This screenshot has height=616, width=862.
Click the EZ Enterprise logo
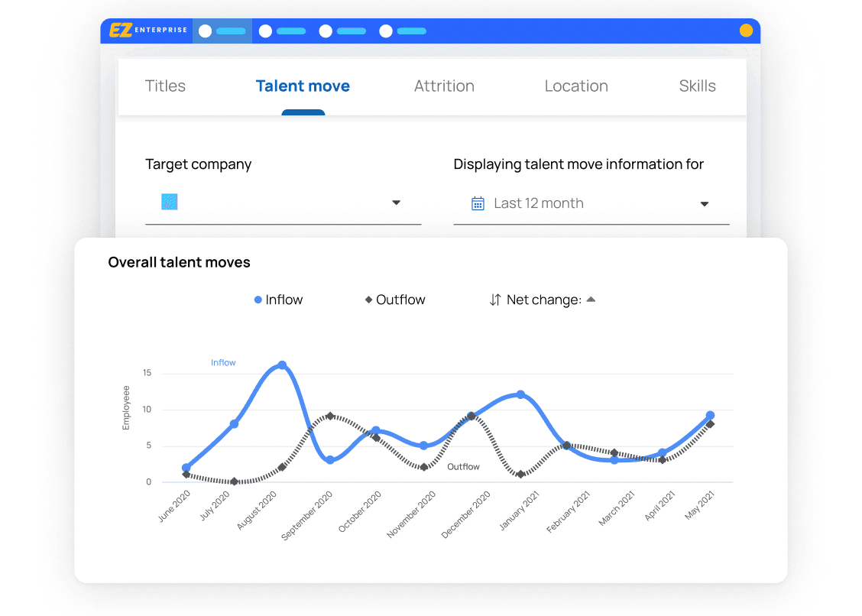(150, 31)
